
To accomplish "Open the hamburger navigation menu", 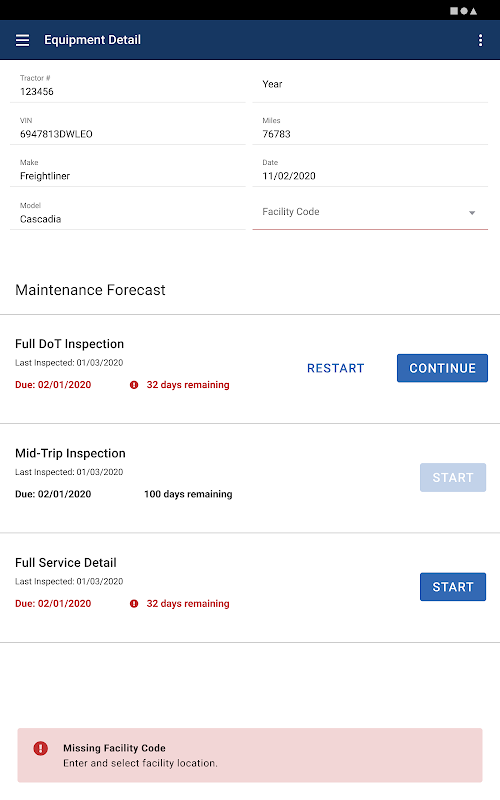I will [x=22, y=40].
